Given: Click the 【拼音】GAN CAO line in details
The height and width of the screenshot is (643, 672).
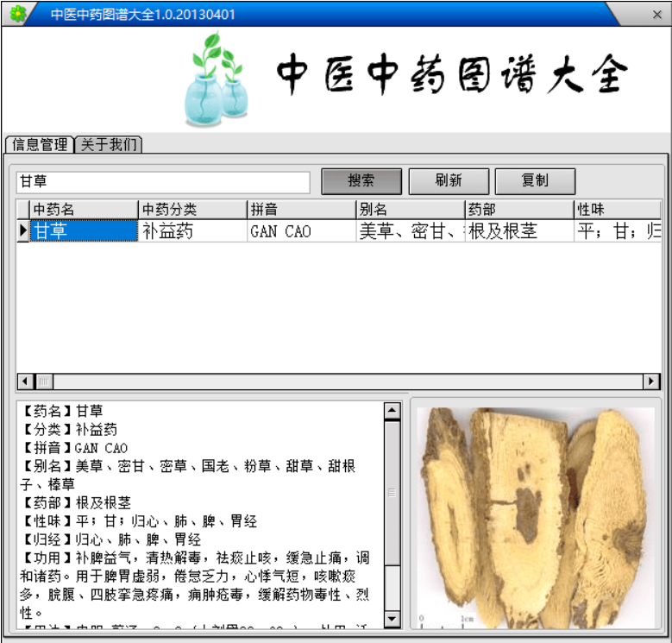Looking at the screenshot, I should pos(74,448).
